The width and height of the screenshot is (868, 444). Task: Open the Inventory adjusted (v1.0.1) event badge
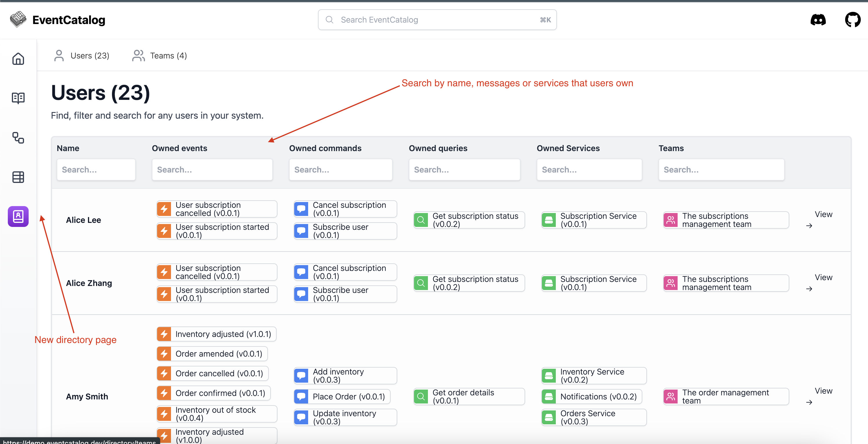point(216,334)
